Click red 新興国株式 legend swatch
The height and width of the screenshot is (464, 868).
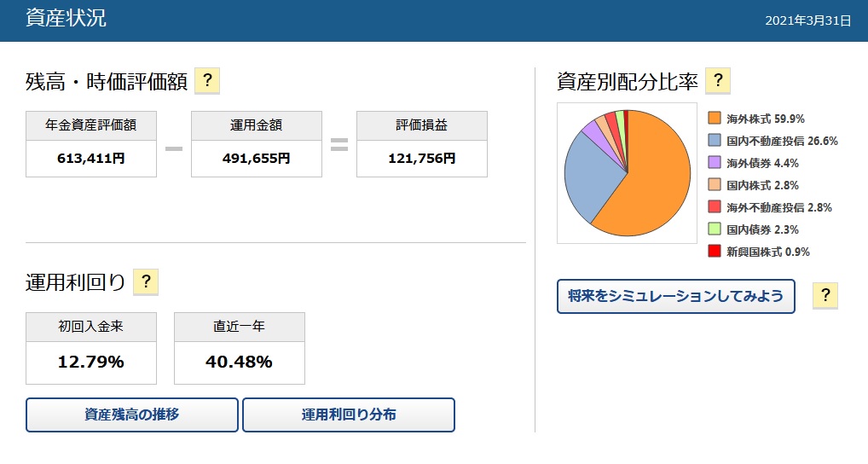click(715, 251)
